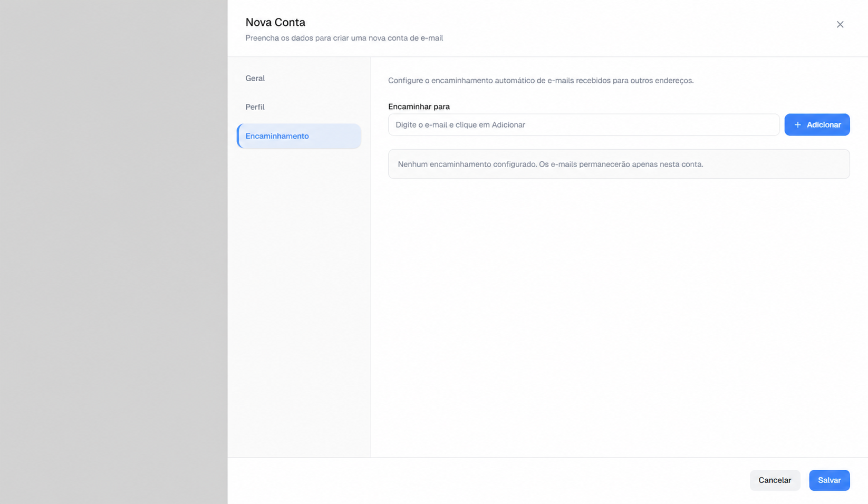
Task: Select the Encaminhamento tab
Action: pyautogui.click(x=298, y=136)
